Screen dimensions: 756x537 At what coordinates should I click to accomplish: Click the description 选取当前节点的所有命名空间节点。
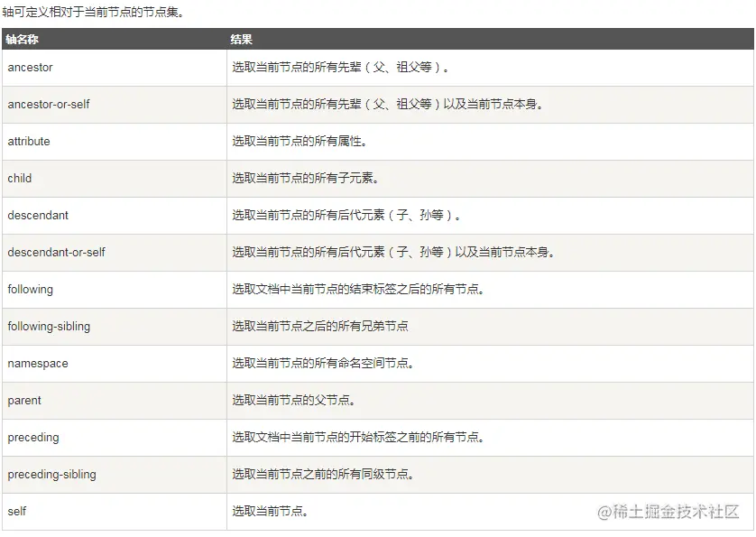point(323,364)
